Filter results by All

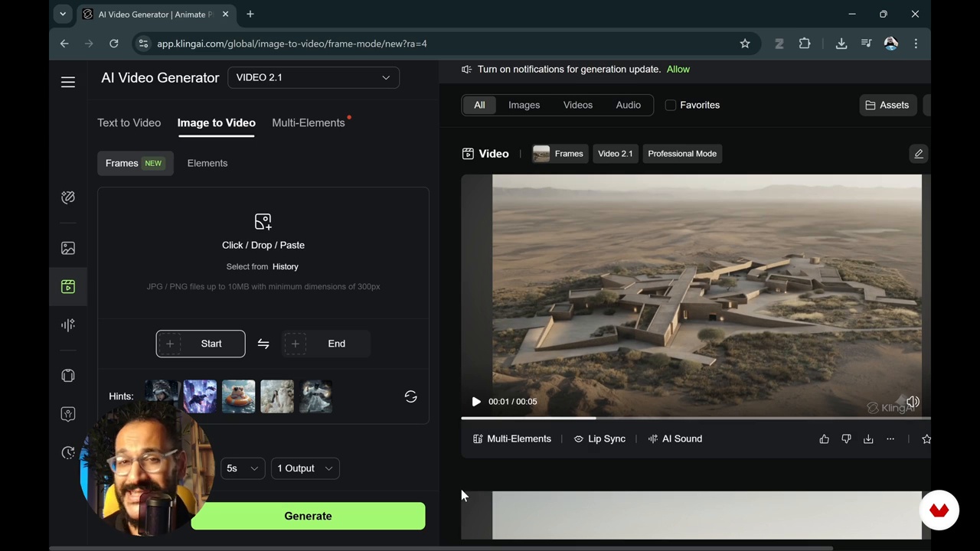pyautogui.click(x=479, y=106)
